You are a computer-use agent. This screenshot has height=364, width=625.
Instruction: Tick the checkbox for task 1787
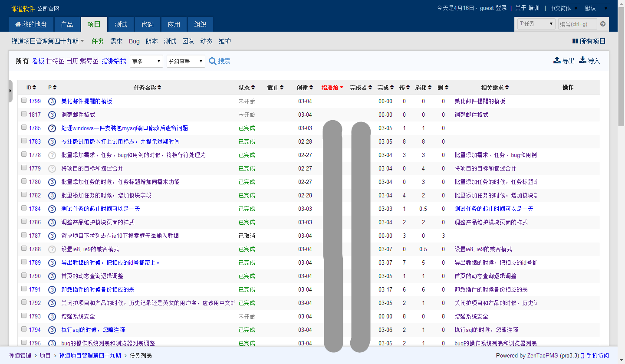(x=24, y=235)
